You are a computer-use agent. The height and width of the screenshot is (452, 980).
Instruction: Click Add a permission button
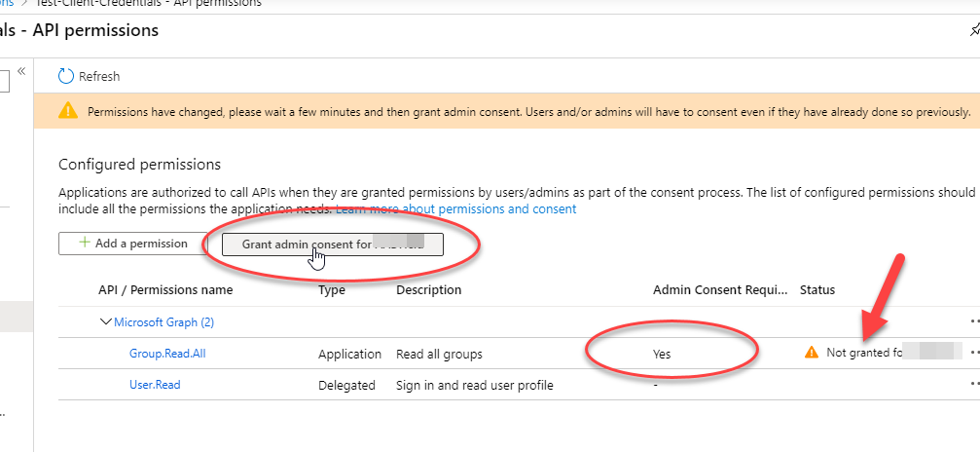[133, 244]
